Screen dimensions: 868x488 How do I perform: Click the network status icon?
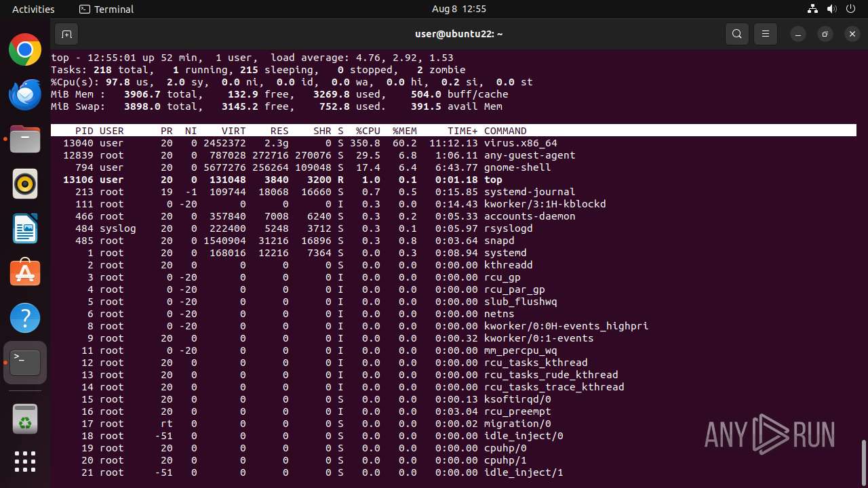click(812, 9)
